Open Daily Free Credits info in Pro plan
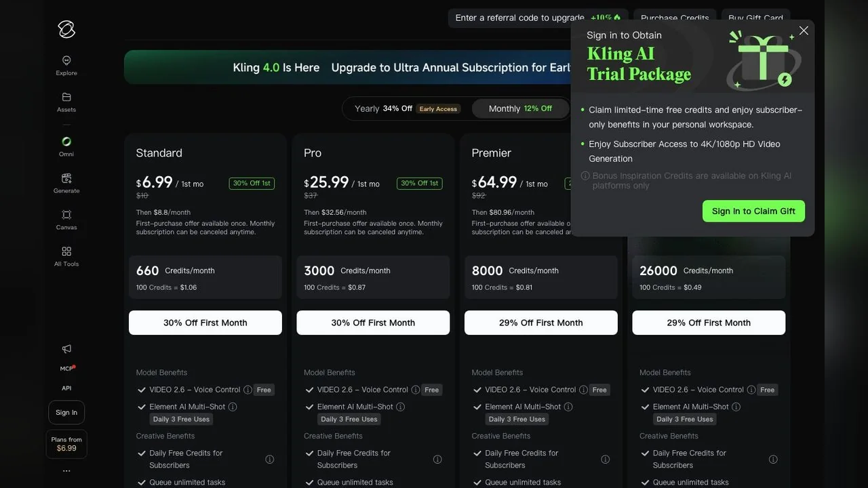This screenshot has width=868, height=488. 437,459
